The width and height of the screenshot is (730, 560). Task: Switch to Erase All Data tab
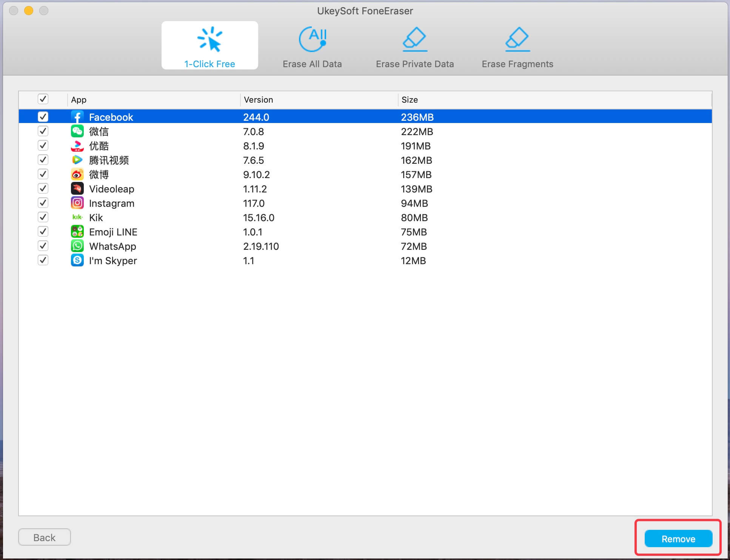pos(312,47)
